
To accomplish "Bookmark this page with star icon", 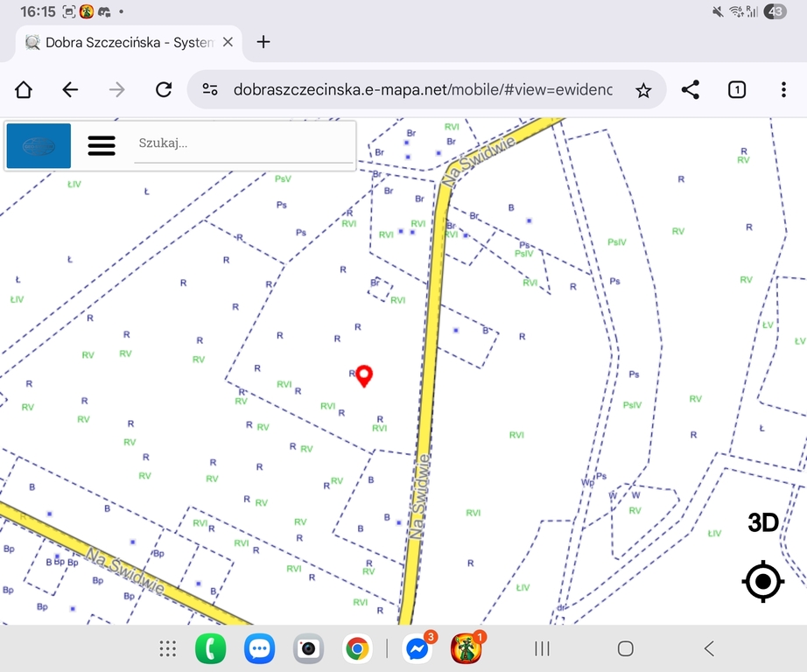I will (x=643, y=89).
